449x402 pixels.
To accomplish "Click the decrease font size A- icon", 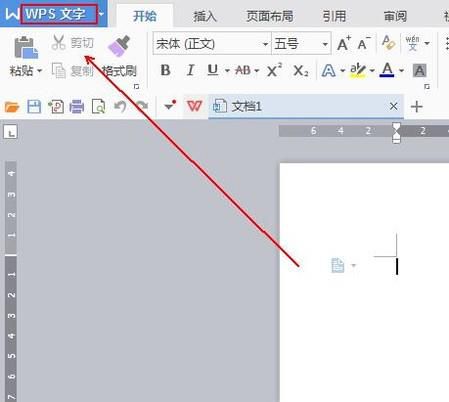I will tap(364, 43).
